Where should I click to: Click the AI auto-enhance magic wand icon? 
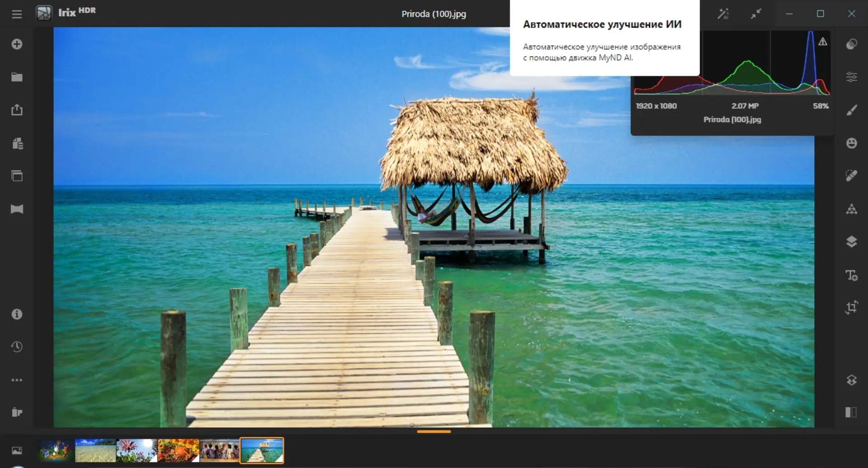pyautogui.click(x=723, y=14)
